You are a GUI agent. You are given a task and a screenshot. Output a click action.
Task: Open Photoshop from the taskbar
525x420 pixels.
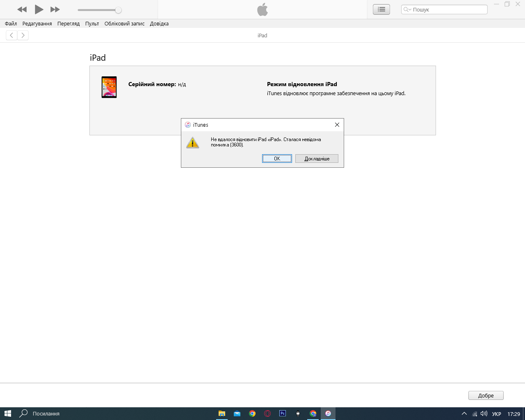tap(283, 413)
